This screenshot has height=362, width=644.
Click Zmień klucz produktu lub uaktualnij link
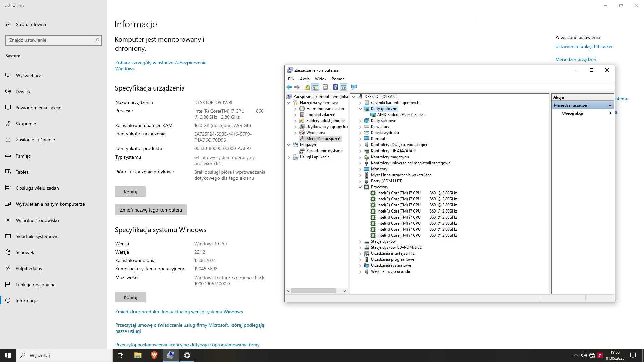click(179, 312)
